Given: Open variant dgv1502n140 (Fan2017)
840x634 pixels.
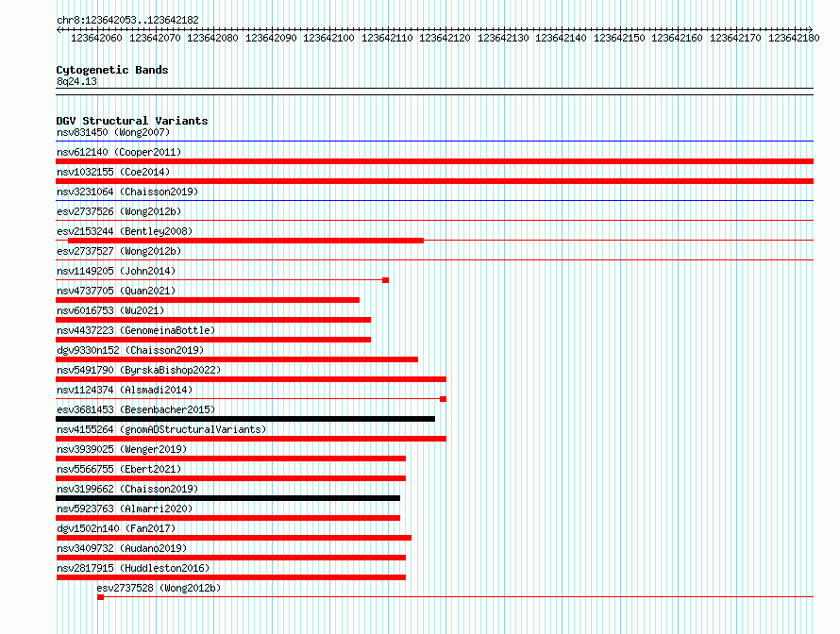Looking at the screenshot, I should pyautogui.click(x=116, y=528).
